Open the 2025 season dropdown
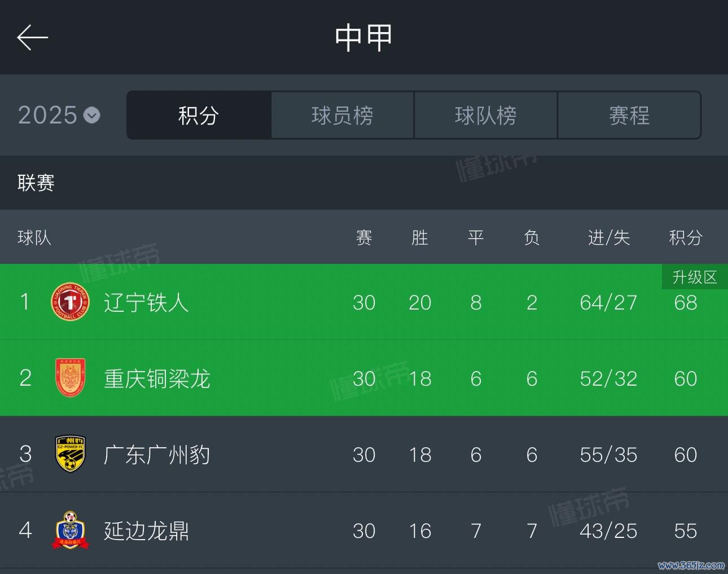The width and height of the screenshot is (728, 574). pyautogui.click(x=59, y=116)
